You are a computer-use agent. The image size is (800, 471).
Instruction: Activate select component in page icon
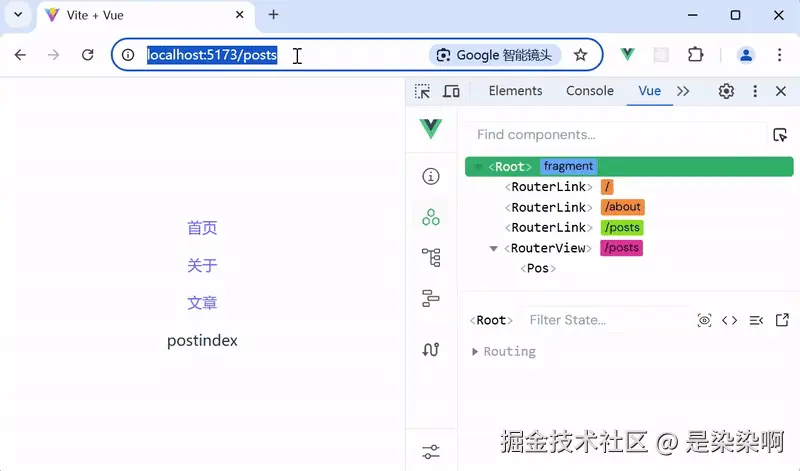pyautogui.click(x=780, y=135)
